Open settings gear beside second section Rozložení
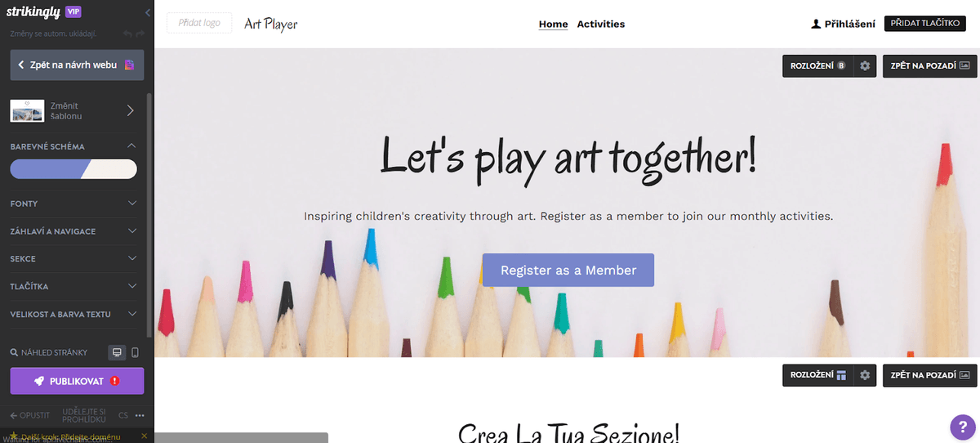The width and height of the screenshot is (980, 443). (x=865, y=375)
